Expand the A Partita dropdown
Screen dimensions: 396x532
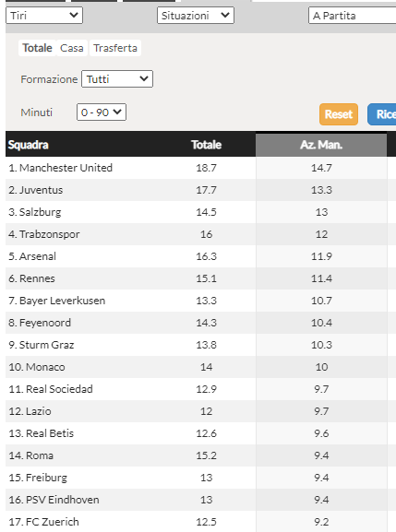pyautogui.click(x=352, y=16)
